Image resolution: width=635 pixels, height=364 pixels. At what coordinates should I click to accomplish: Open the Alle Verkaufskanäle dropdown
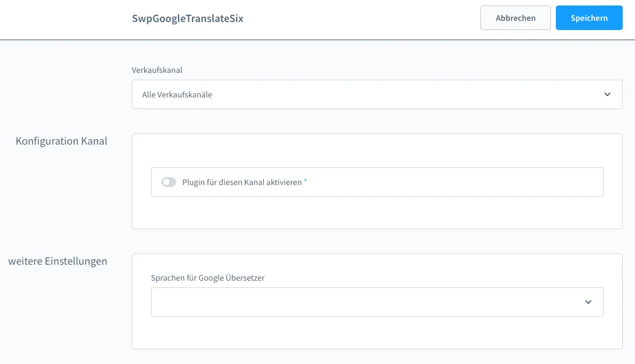[377, 94]
